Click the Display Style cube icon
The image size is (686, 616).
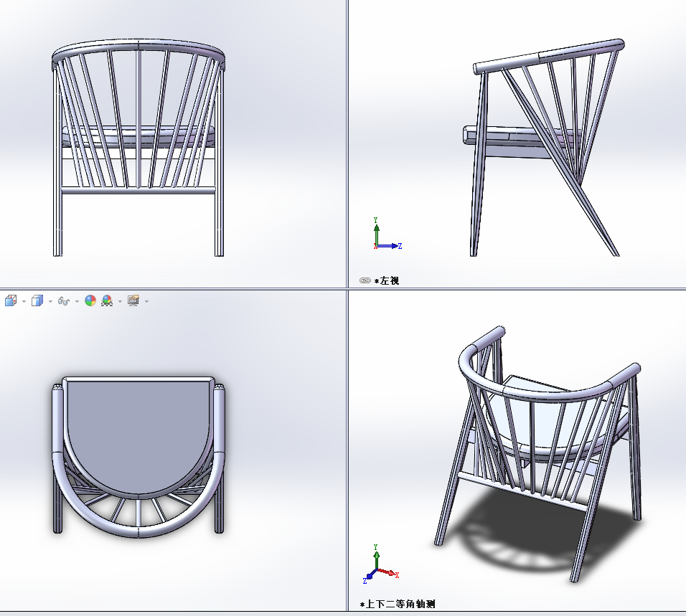click(x=37, y=300)
